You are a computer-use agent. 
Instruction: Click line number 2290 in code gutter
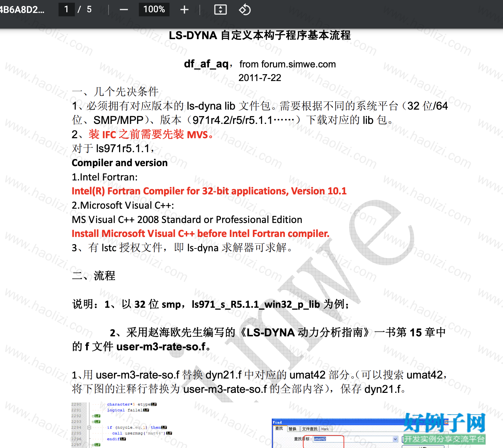76,404
